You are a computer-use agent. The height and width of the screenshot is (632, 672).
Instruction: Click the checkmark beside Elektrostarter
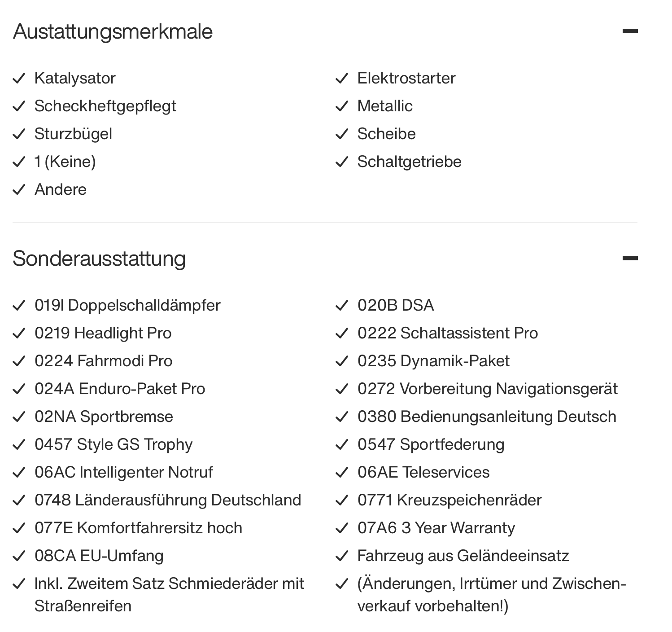tap(342, 79)
